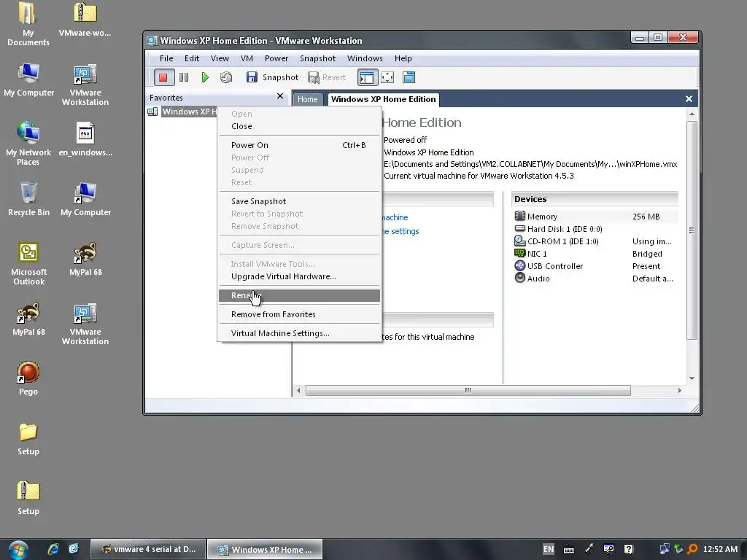Open the VM menu

[247, 58]
